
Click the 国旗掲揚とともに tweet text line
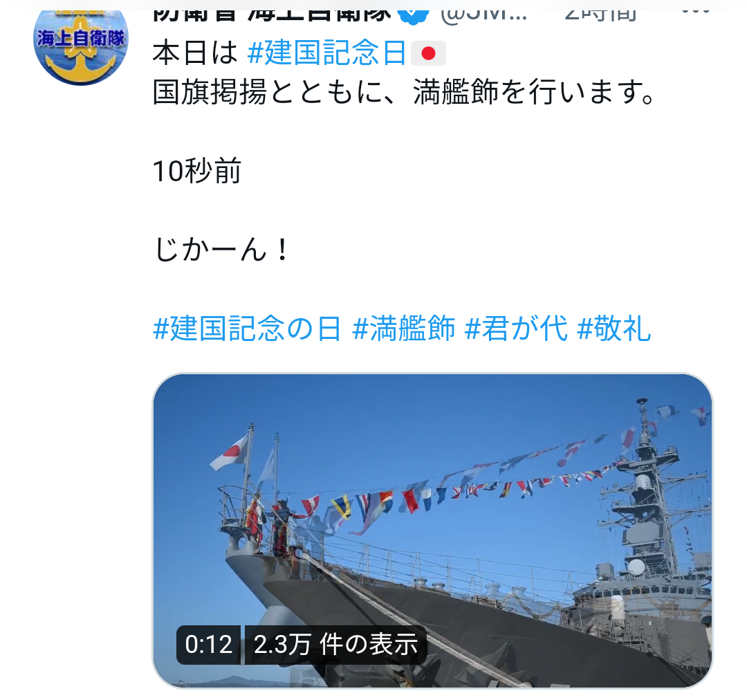405,92
